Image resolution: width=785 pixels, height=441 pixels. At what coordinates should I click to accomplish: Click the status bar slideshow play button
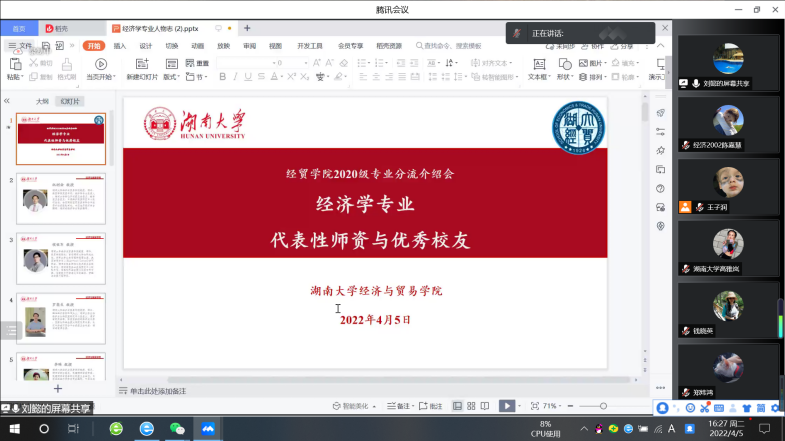pyautogui.click(x=507, y=406)
